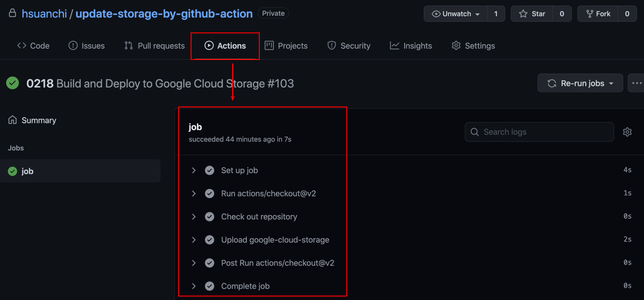
Task: Open the Re-run jobs dropdown arrow
Action: [x=611, y=83]
